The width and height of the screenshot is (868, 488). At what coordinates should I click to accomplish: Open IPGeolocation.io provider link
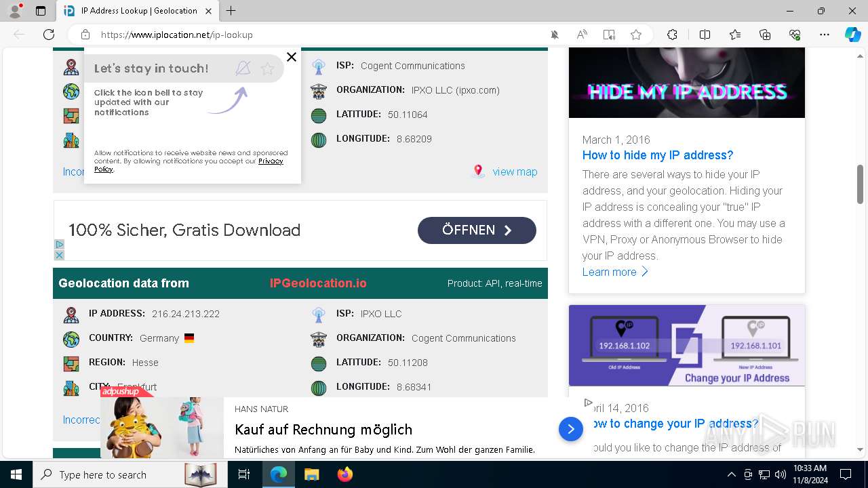click(318, 283)
